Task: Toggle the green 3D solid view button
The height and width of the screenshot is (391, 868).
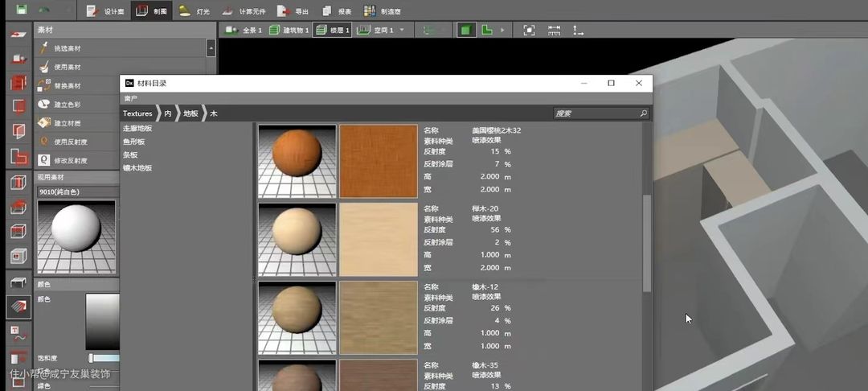Action: [x=465, y=30]
